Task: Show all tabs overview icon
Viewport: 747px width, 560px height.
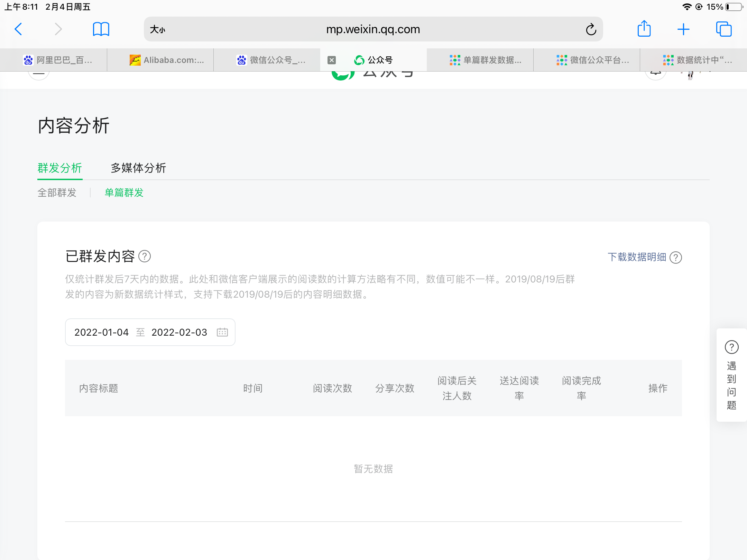Action: point(723,29)
